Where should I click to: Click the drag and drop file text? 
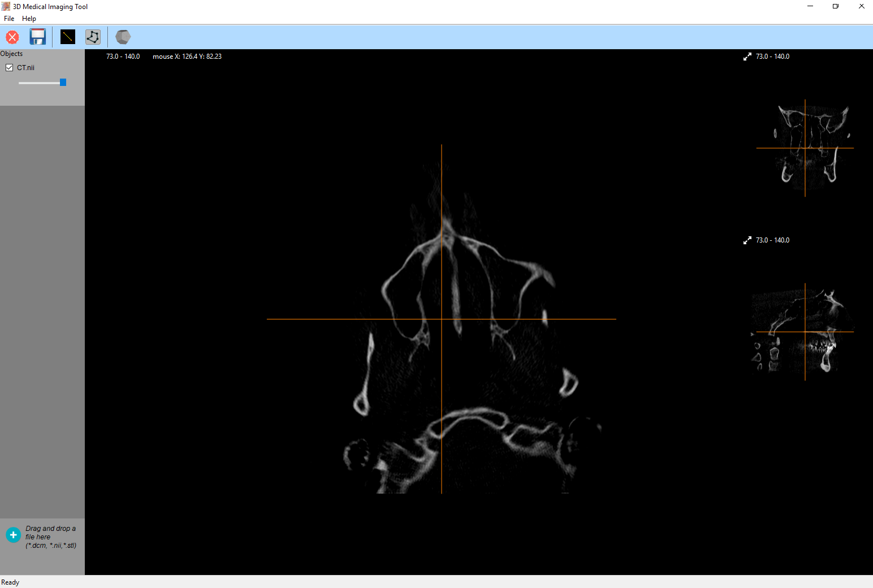coord(50,537)
